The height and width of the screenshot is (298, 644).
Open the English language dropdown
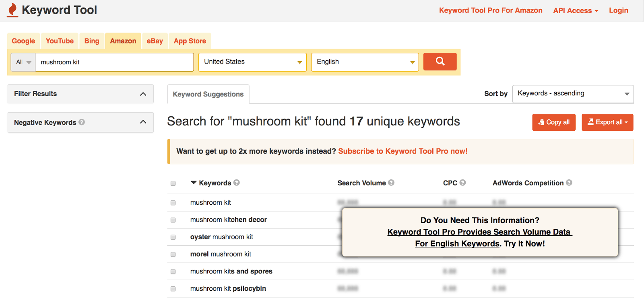click(x=365, y=62)
